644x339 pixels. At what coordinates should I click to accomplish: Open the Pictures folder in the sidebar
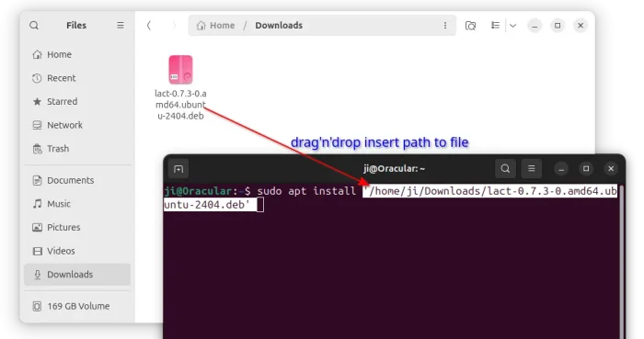[77, 227]
